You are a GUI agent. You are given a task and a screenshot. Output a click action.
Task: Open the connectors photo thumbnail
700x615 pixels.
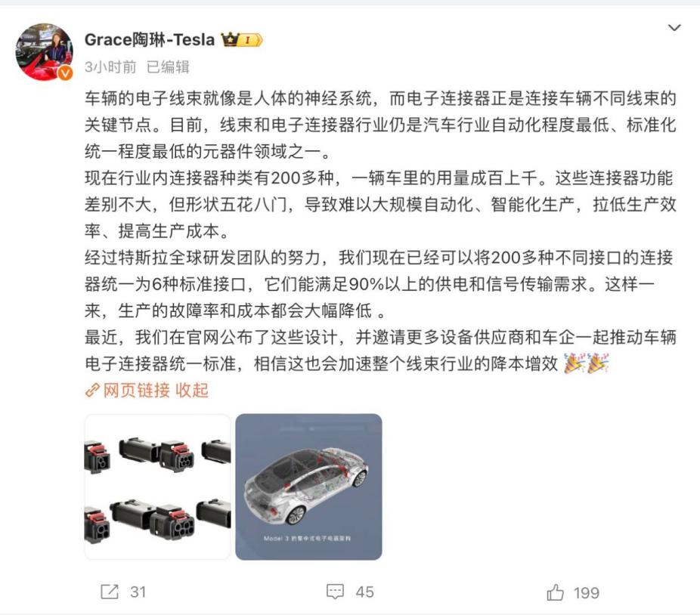click(x=157, y=487)
